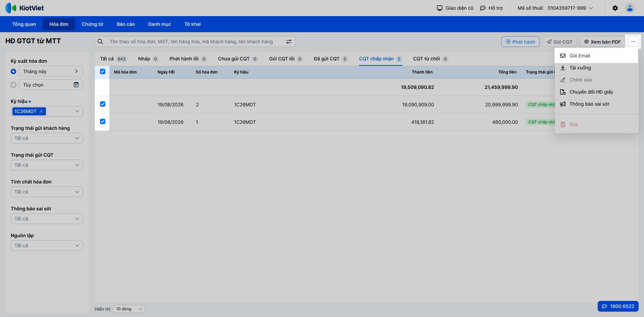
Task: Click the document icon for Chuyển đổi HĐ giấy
Action: click(x=563, y=92)
